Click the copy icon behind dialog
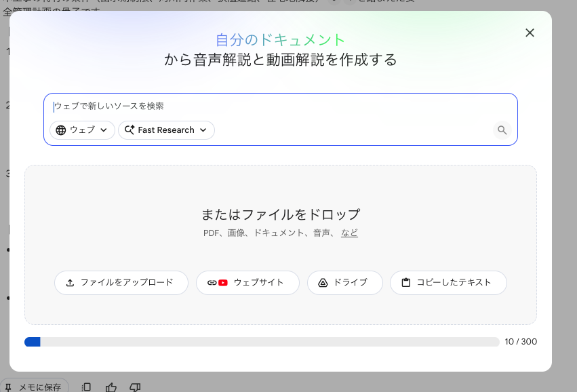 coord(86,387)
